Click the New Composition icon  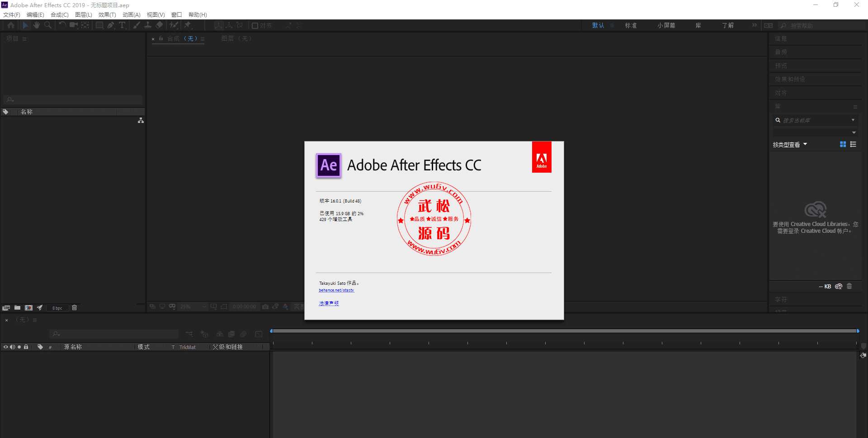point(28,308)
